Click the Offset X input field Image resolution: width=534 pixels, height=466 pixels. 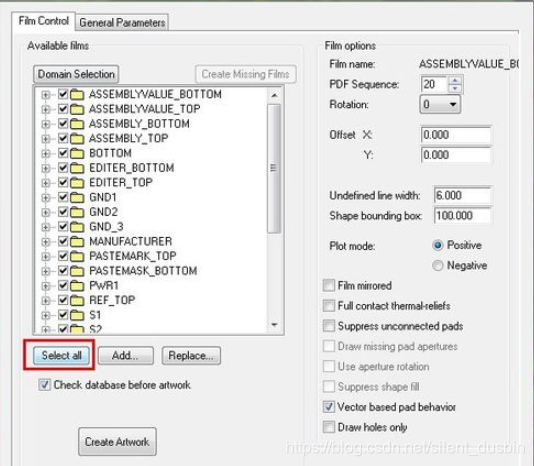(x=456, y=135)
